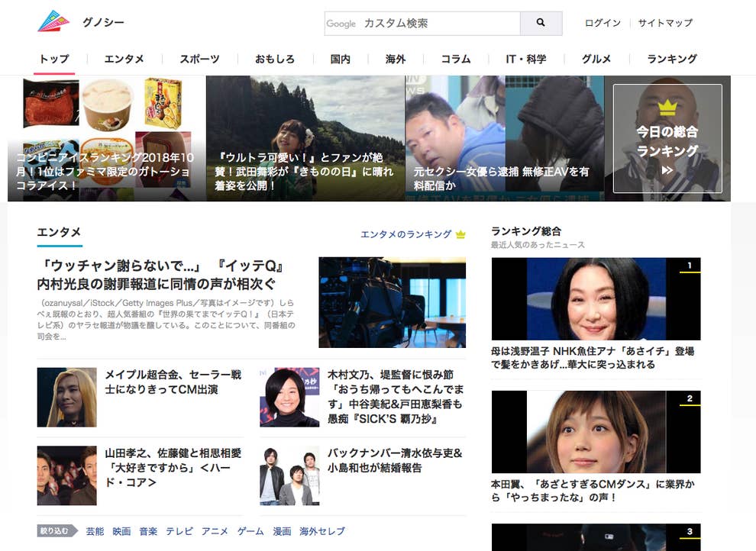Click the double-arrow under 今日の総合ランキング
This screenshot has height=551, width=756.
(x=667, y=170)
